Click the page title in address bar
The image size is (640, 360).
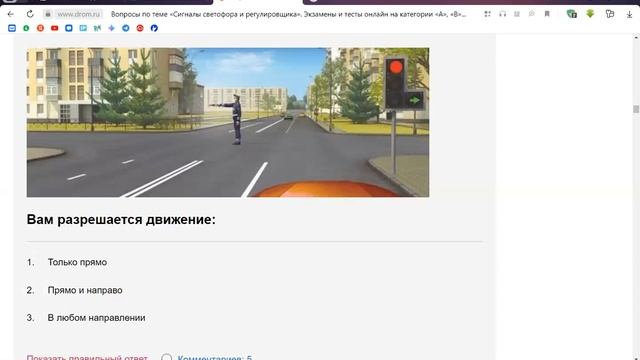288,14
